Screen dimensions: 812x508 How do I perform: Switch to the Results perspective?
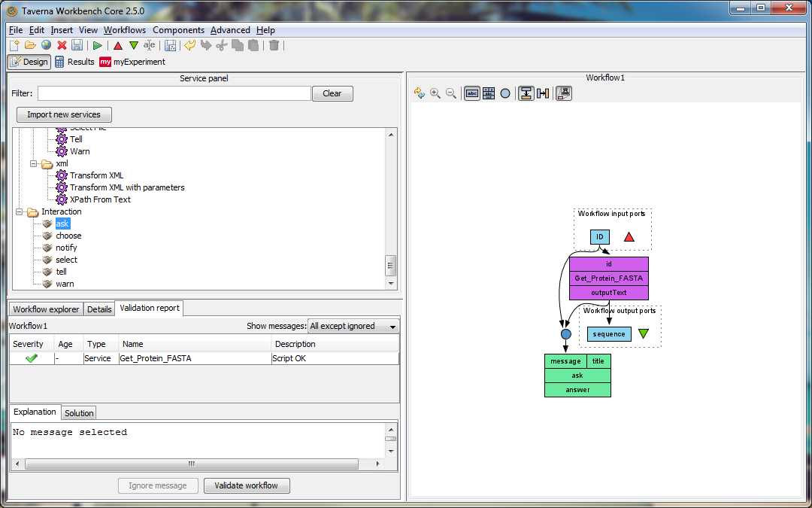[74, 62]
